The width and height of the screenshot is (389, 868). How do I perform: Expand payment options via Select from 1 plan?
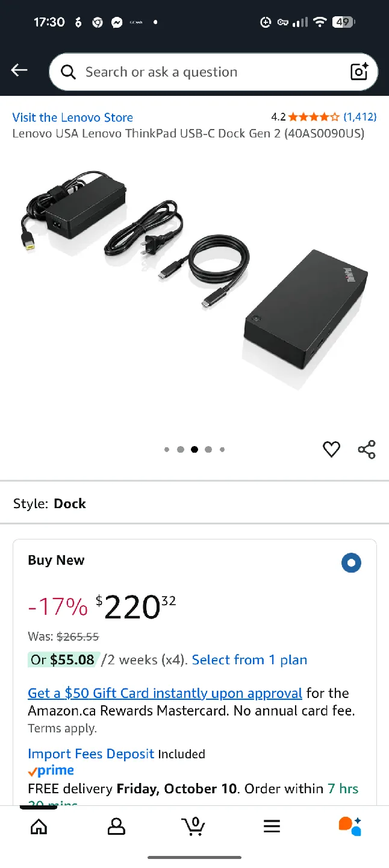(x=249, y=659)
